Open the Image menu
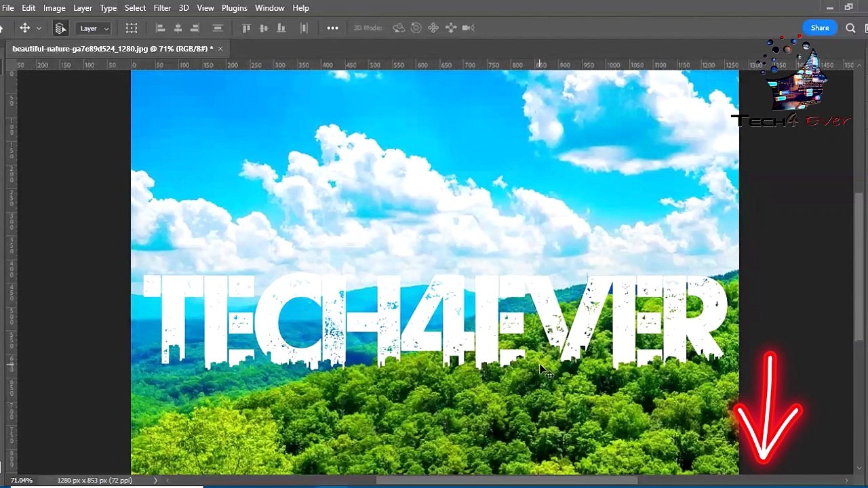 (x=54, y=7)
